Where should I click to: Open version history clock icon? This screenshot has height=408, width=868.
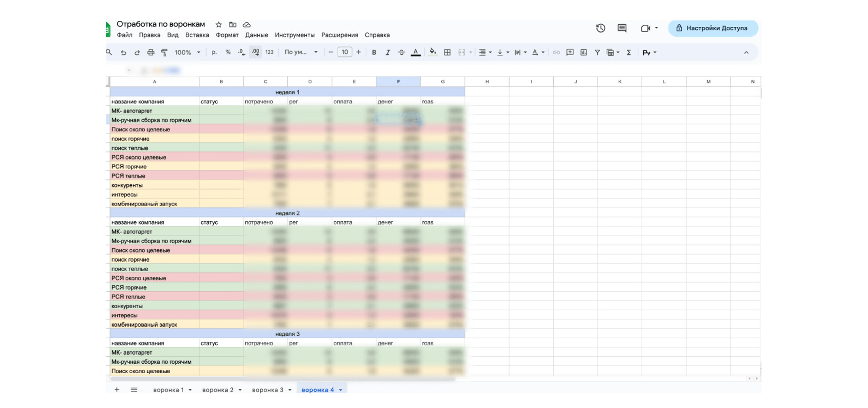pos(601,28)
